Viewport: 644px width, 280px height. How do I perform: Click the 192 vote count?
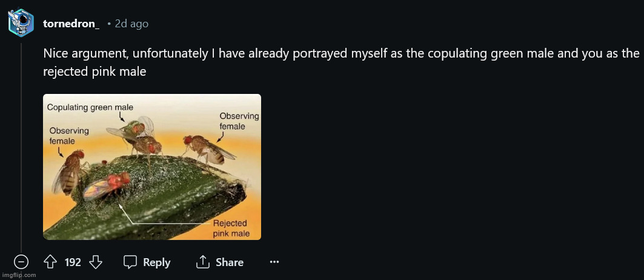73,262
